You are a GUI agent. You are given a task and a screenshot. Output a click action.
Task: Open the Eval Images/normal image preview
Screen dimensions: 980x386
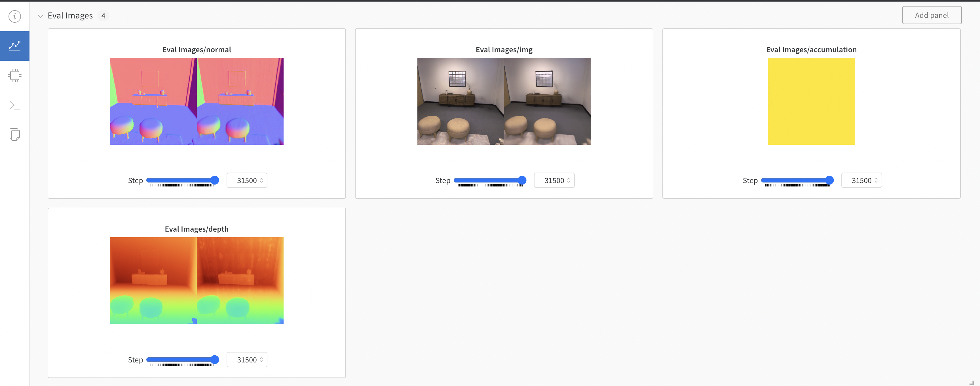tap(196, 101)
